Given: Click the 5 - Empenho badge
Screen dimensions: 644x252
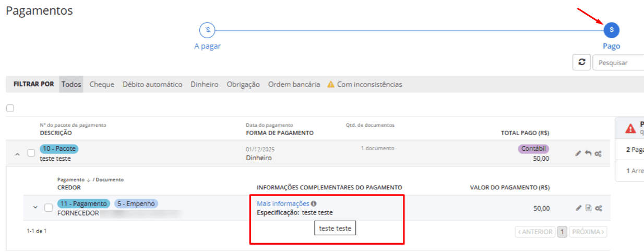Looking at the screenshot, I should click(136, 203).
